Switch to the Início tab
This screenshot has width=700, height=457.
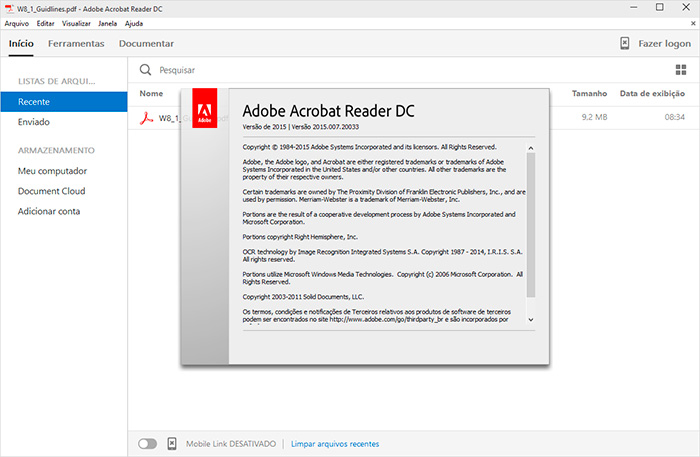[x=21, y=43]
